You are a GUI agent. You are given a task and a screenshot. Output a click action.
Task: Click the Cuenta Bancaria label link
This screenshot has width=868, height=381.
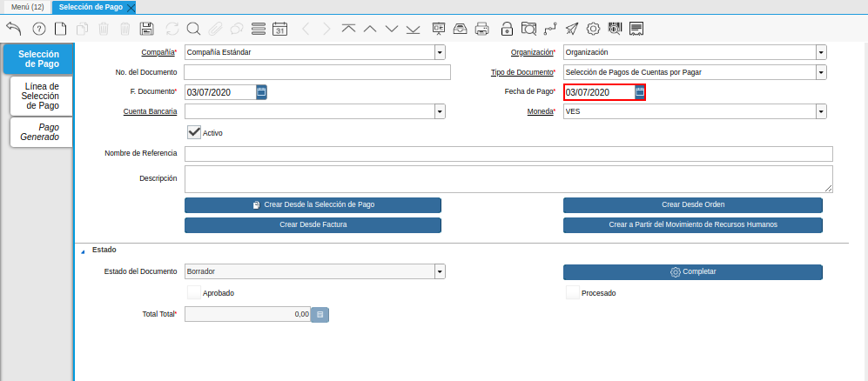pos(150,111)
